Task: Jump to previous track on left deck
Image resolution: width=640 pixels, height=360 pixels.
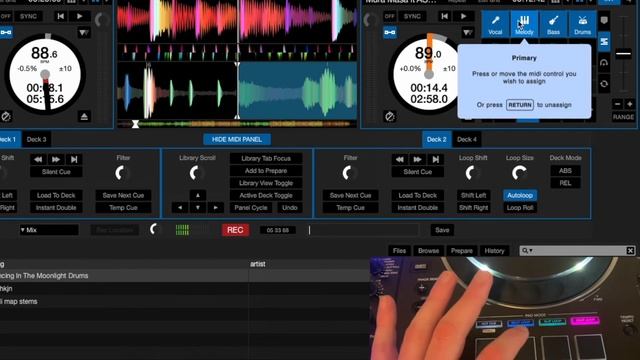Action: [60, 16]
